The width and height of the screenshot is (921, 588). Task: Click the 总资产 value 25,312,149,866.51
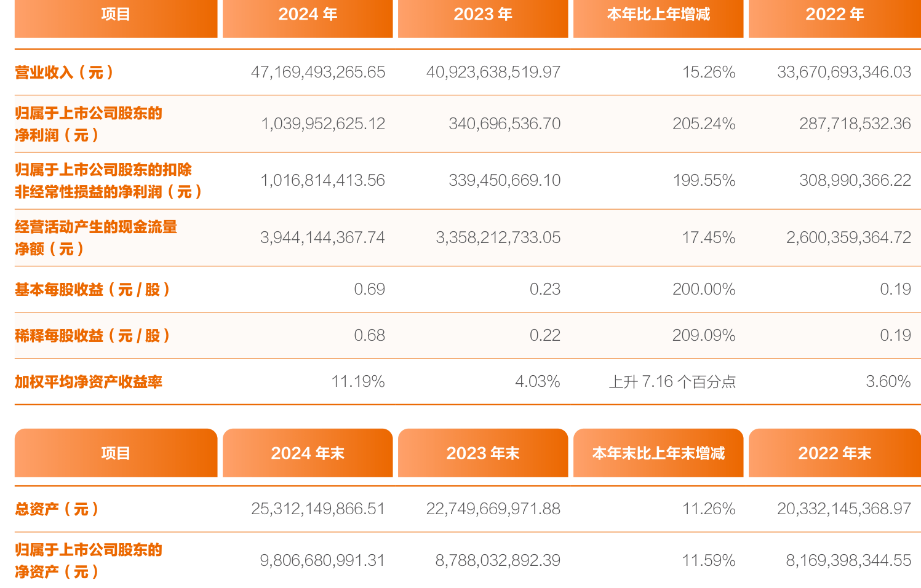[x=317, y=509]
